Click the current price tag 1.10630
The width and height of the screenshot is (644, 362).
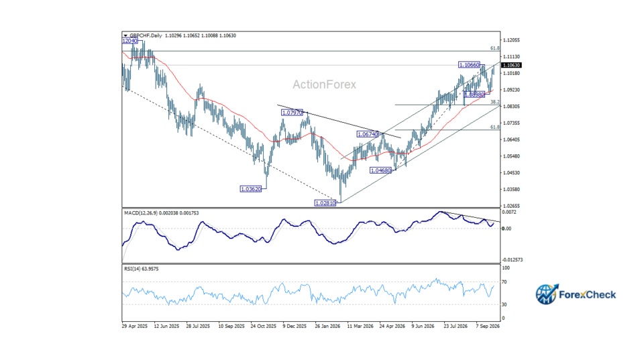tap(511, 65)
